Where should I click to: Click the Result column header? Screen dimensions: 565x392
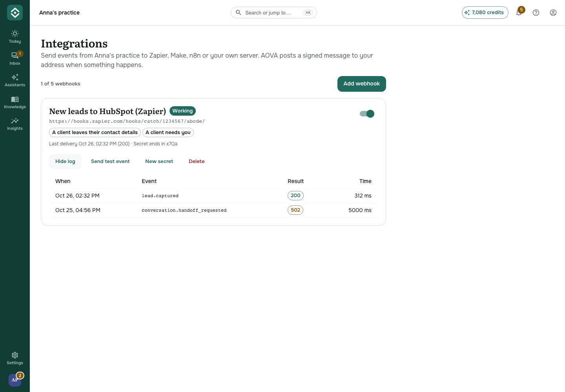click(295, 181)
